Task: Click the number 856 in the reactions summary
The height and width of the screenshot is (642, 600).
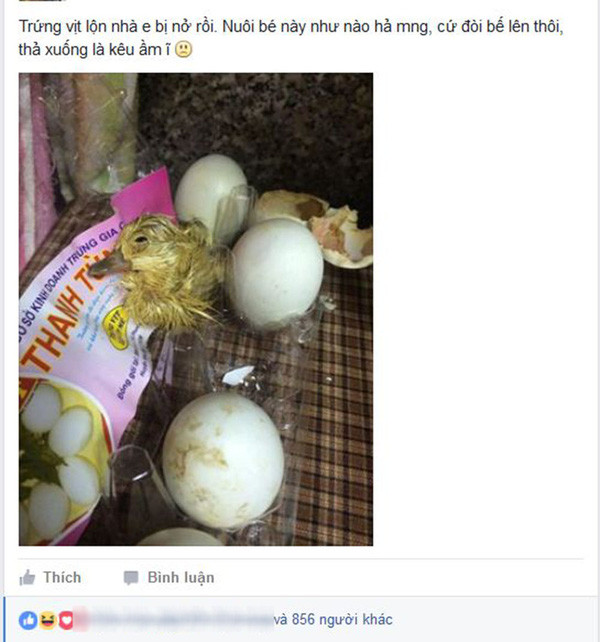Action: pyautogui.click(x=303, y=619)
